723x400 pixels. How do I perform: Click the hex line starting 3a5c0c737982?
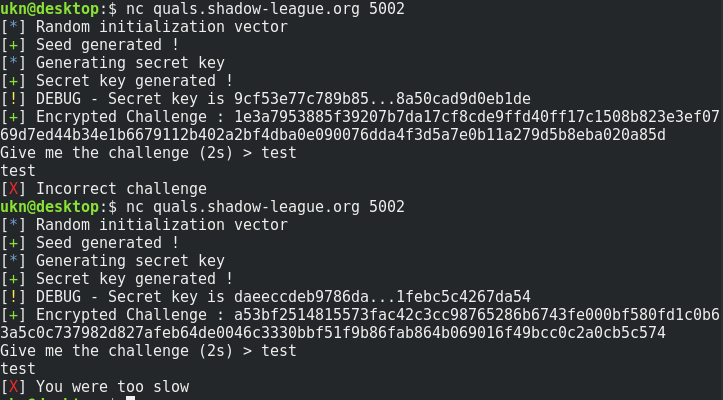pyautogui.click(x=333, y=333)
